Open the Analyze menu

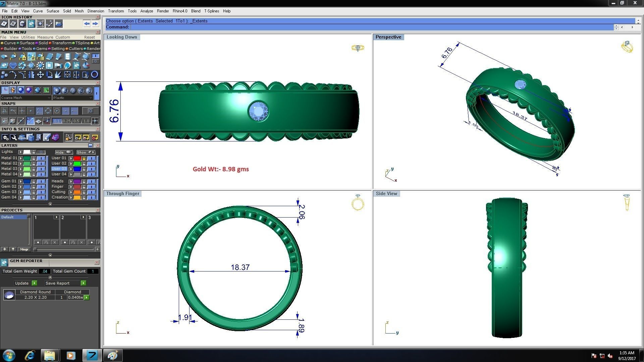pos(147,11)
